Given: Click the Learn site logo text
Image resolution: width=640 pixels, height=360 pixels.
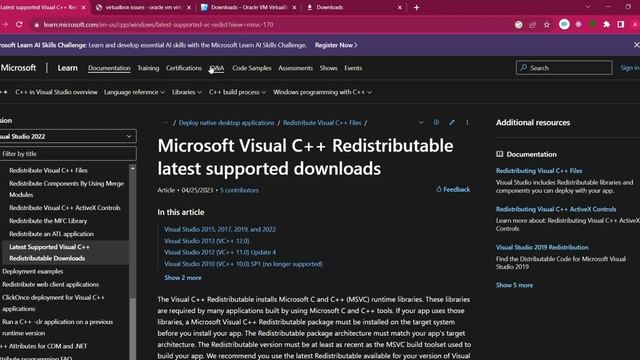Looking at the screenshot, I should [67, 68].
